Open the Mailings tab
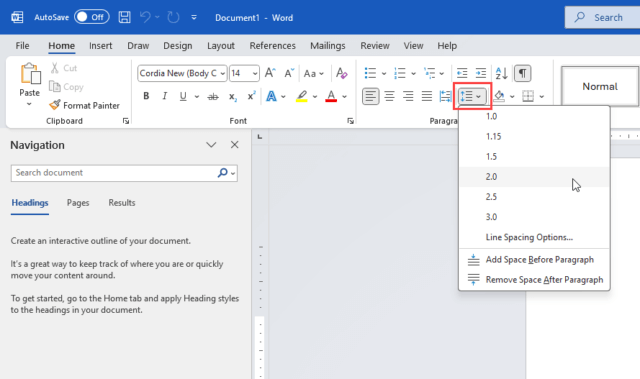The image size is (640, 379). (x=328, y=46)
